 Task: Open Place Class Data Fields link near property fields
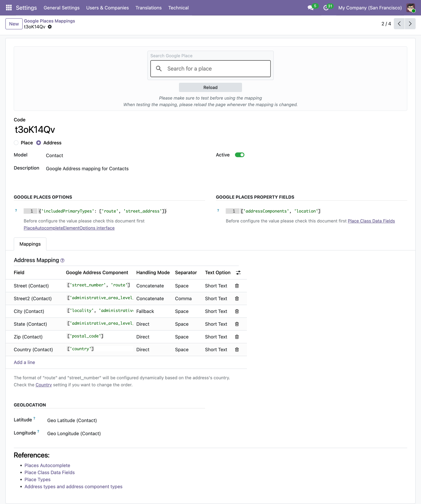371,221
